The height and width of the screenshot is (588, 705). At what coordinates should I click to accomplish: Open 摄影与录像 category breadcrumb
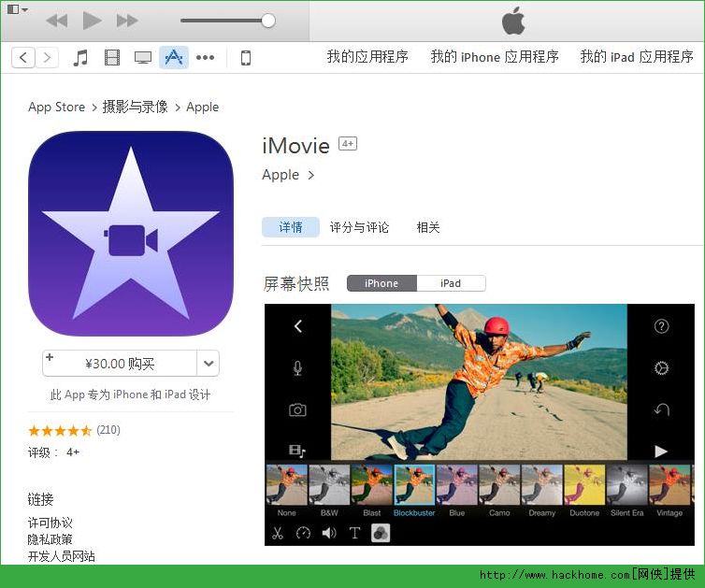click(x=135, y=107)
